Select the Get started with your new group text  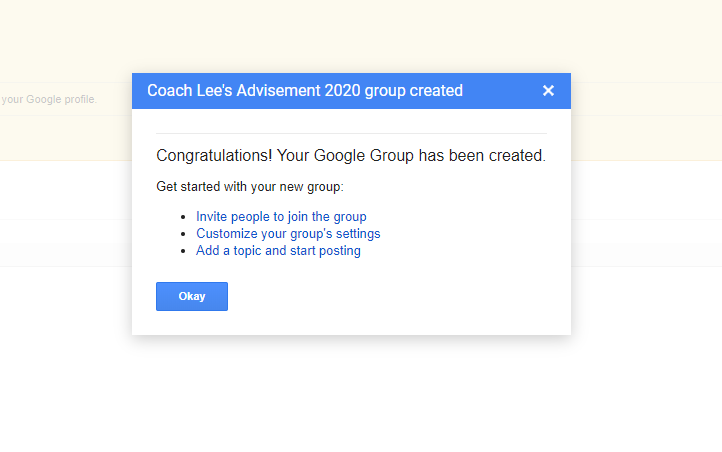click(x=250, y=187)
